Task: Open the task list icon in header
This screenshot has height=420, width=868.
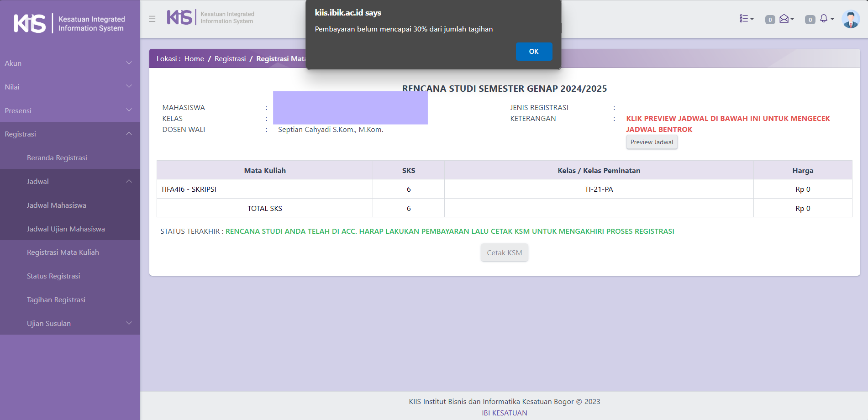Action: click(746, 19)
